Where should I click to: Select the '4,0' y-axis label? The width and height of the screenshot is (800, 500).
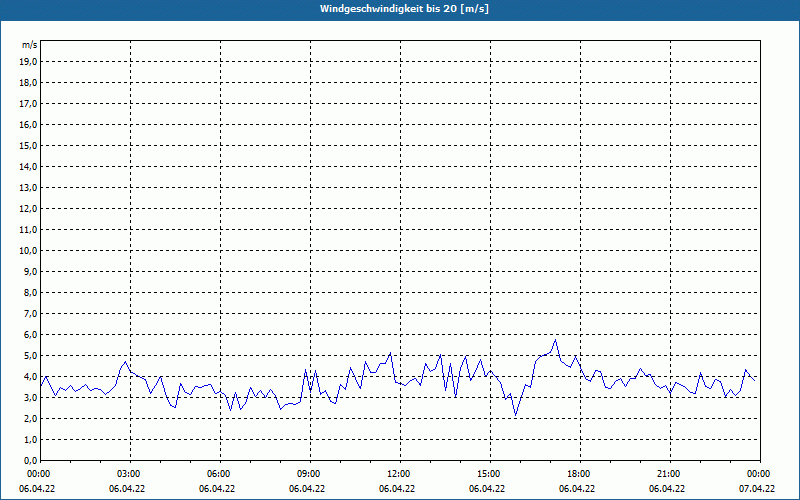(x=30, y=377)
